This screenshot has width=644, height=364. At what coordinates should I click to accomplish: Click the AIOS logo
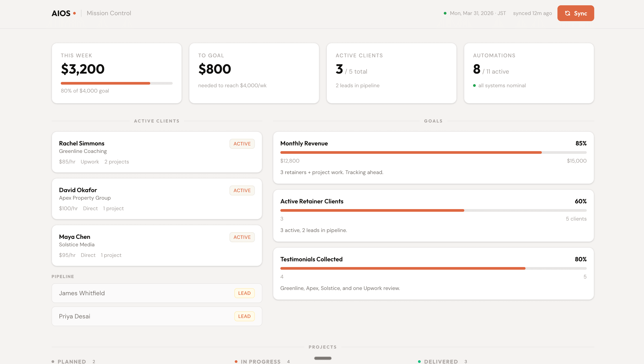(x=61, y=13)
